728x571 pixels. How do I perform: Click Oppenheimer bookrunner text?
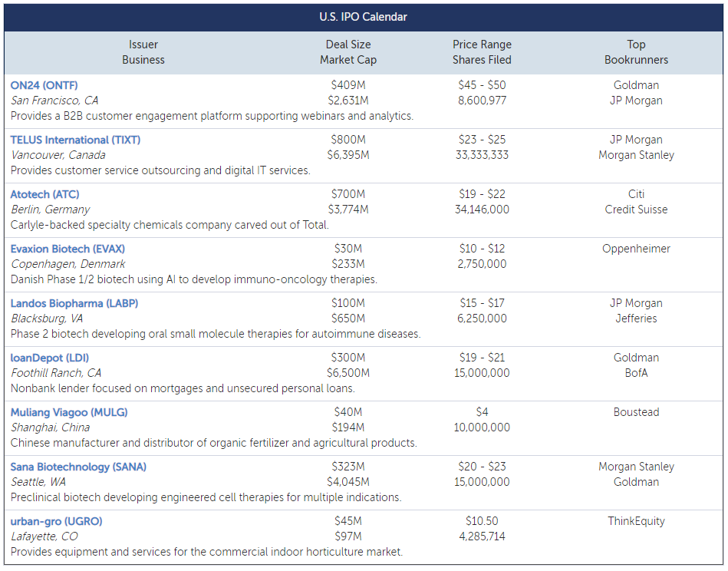point(636,249)
